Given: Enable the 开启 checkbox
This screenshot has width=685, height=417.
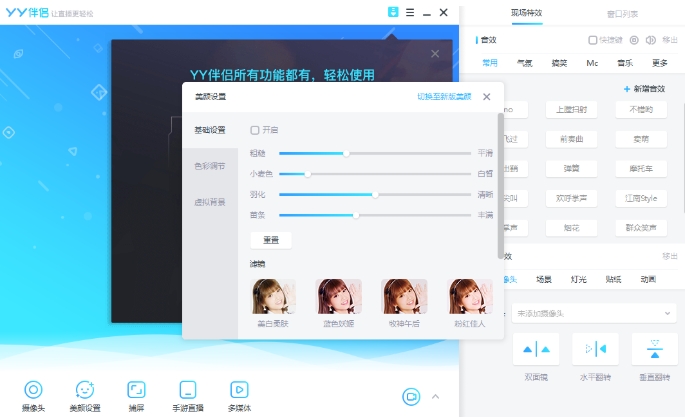Looking at the screenshot, I should coord(255,130).
